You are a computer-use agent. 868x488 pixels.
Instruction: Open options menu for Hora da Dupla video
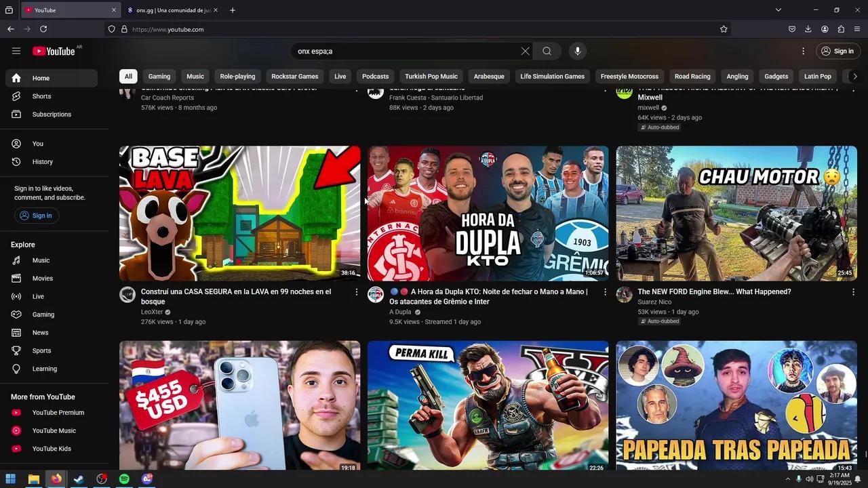605,292
